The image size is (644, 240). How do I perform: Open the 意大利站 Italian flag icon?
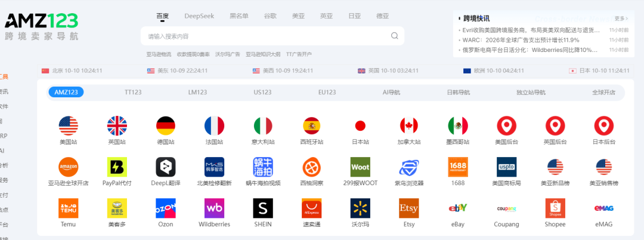[263, 126]
